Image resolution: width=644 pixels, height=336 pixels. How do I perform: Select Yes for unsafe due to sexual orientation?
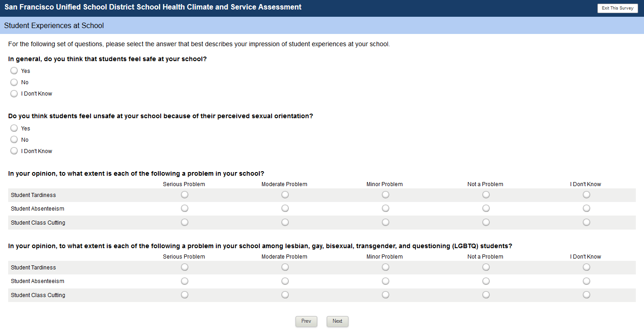tap(14, 128)
